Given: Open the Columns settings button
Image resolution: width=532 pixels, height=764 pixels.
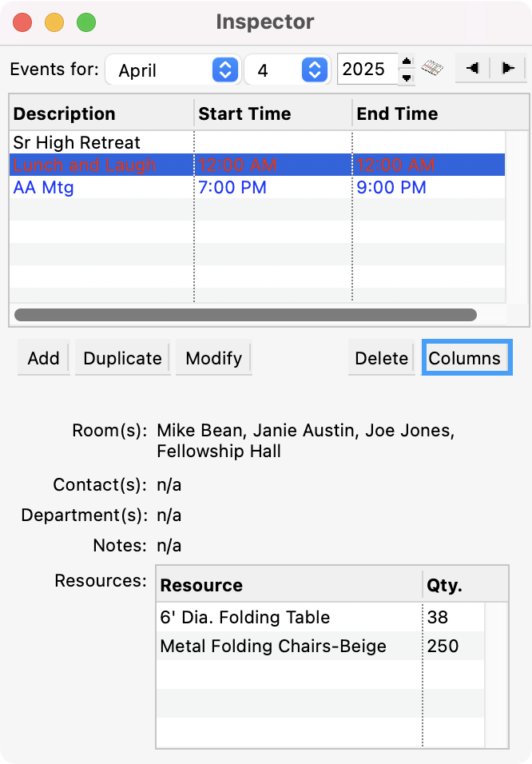Looking at the screenshot, I should tap(466, 359).
